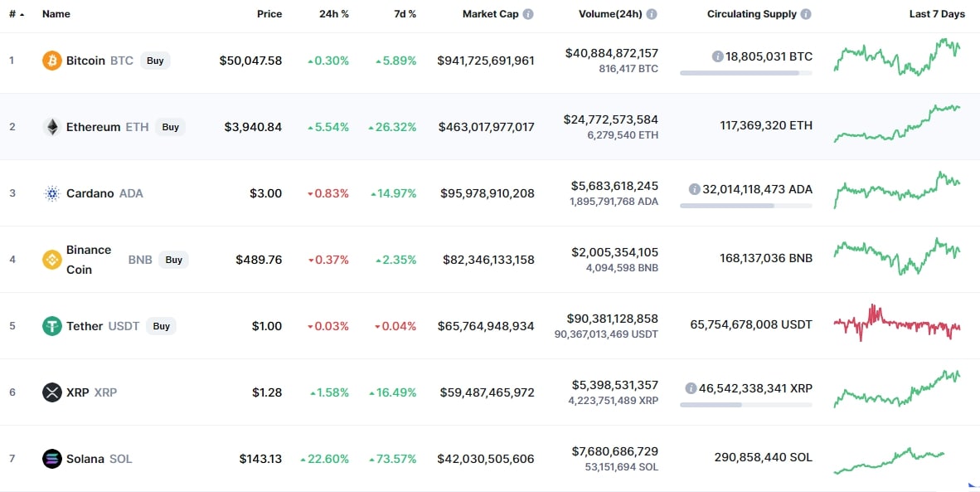Buy Ethereum using its Buy button
The width and height of the screenshot is (980, 492).
(171, 127)
